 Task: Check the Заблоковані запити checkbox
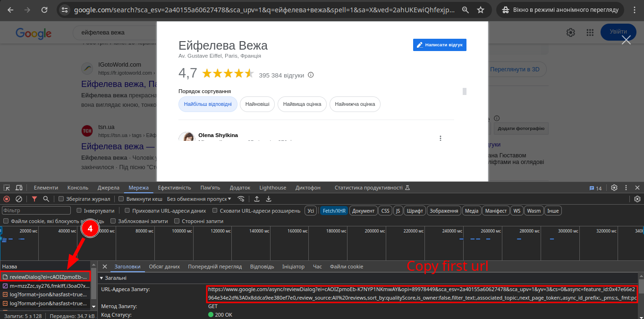click(113, 221)
